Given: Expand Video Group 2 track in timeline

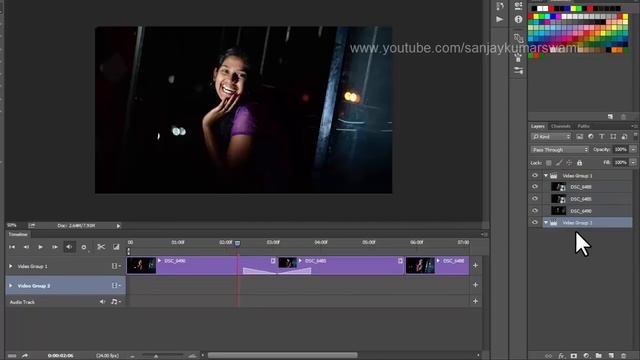Looking at the screenshot, I should tap(11, 286).
